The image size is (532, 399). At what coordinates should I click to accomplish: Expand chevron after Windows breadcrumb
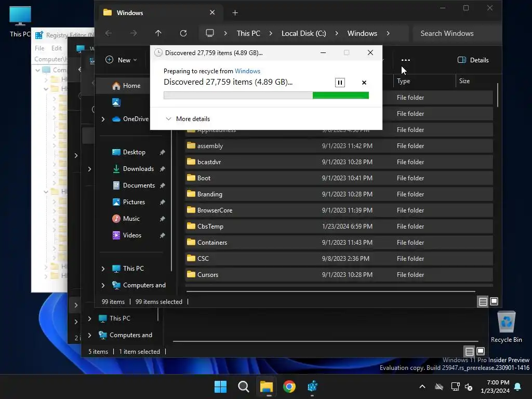pyautogui.click(x=388, y=33)
